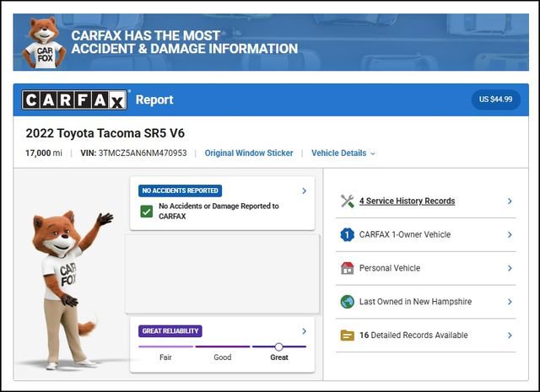
Task: Open the Great Reliability card arrow
Action: pos(304,331)
